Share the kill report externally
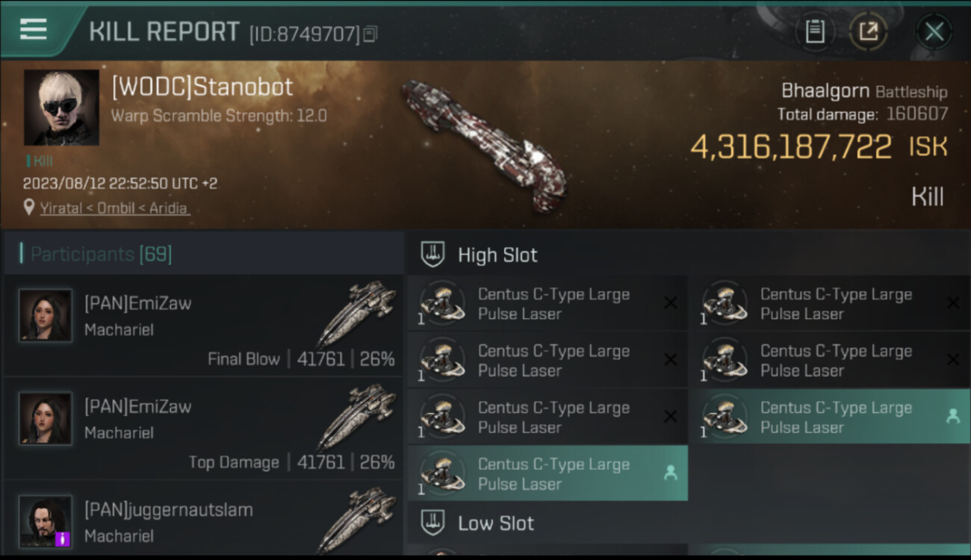 pyautogui.click(x=868, y=31)
